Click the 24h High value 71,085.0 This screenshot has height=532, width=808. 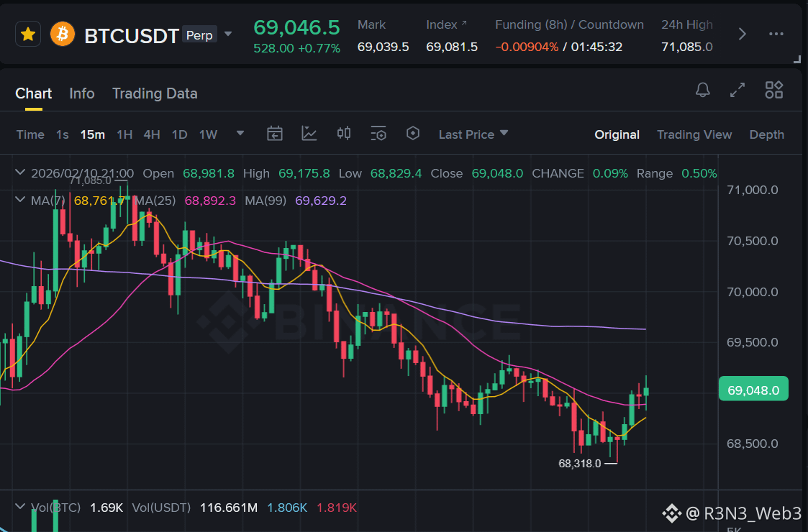687,47
